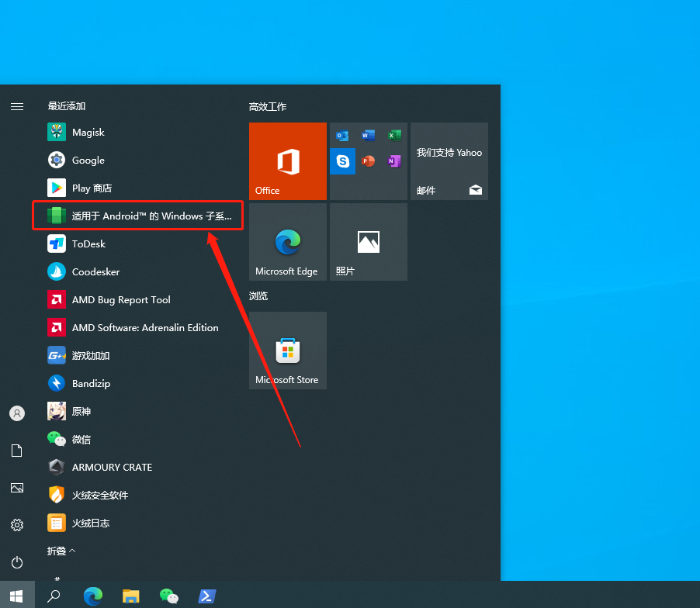Launch AMD Bug Report Tool
Viewport: 700px width, 608px height.
(120, 300)
